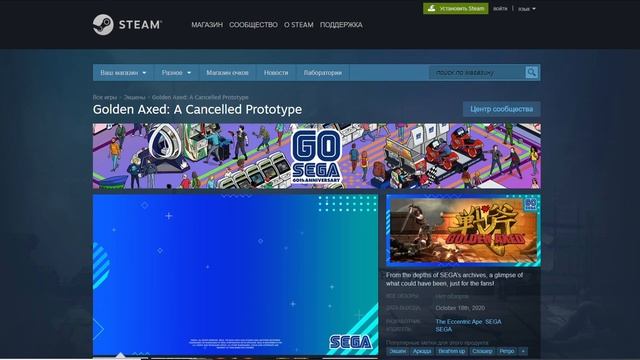The height and width of the screenshot is (360, 640).
Task: Open the Разное dropdown
Action: (176, 73)
